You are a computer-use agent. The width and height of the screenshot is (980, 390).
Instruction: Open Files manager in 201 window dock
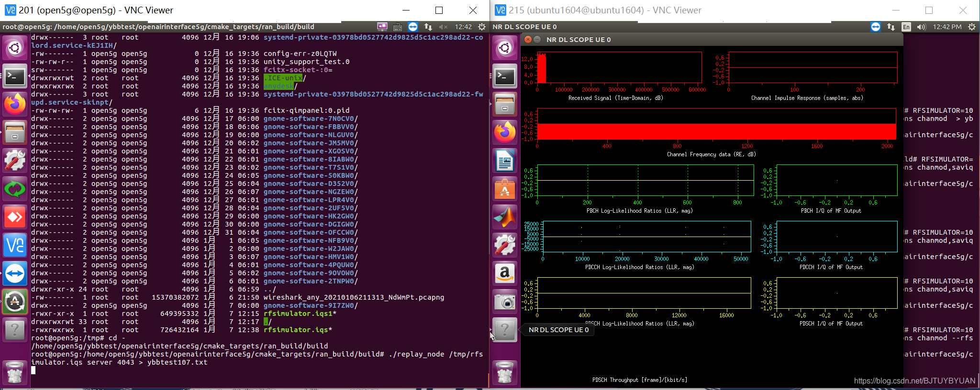(15, 132)
